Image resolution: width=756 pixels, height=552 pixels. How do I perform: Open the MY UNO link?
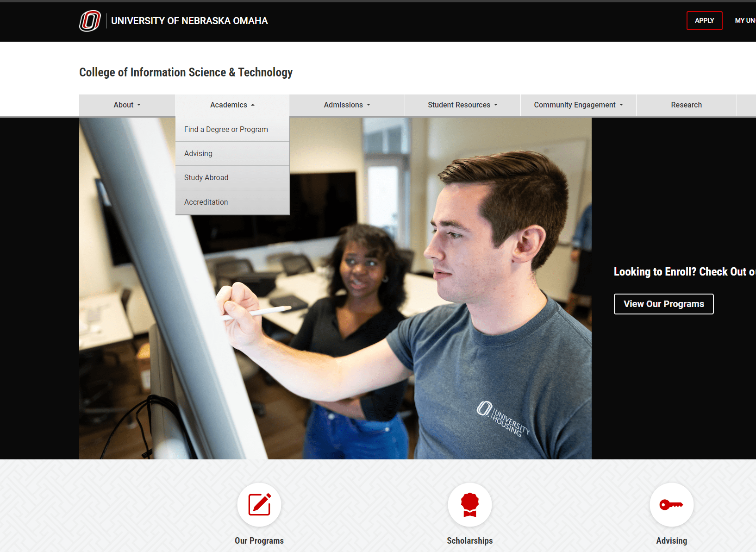point(745,20)
